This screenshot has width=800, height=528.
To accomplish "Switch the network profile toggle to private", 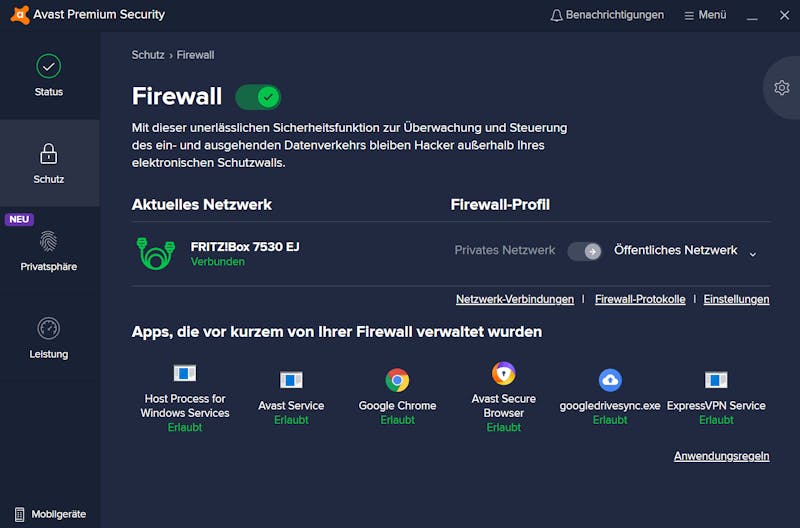I will pos(585,251).
